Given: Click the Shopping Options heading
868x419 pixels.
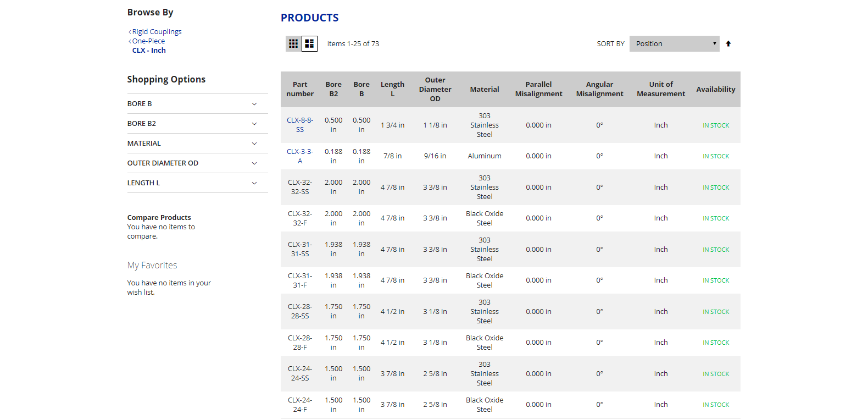Looking at the screenshot, I should [x=166, y=79].
